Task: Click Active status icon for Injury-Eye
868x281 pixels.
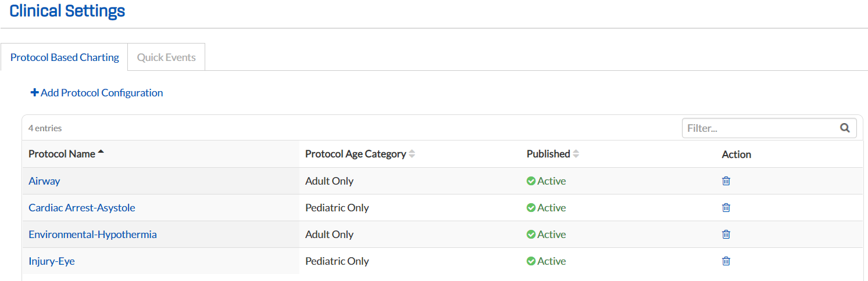Action: [531, 261]
